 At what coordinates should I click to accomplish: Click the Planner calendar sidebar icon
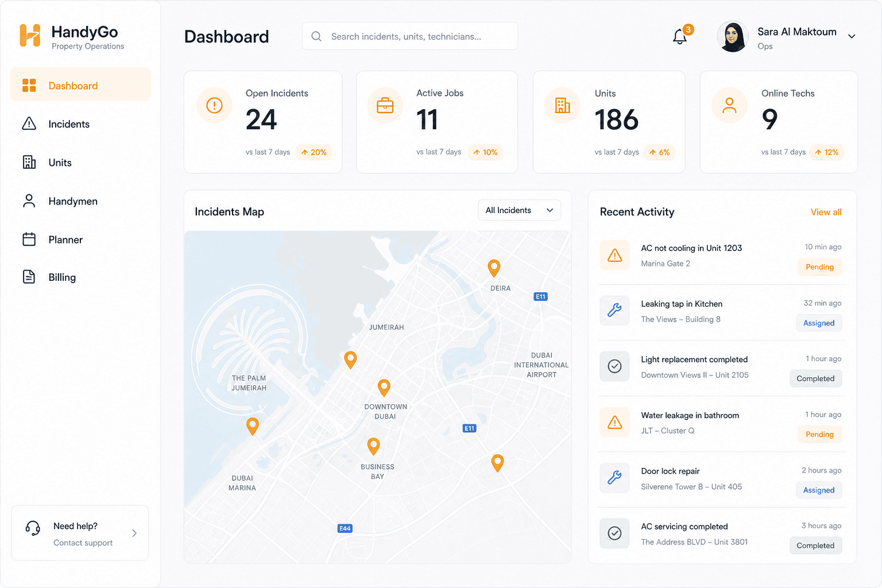pyautogui.click(x=29, y=239)
